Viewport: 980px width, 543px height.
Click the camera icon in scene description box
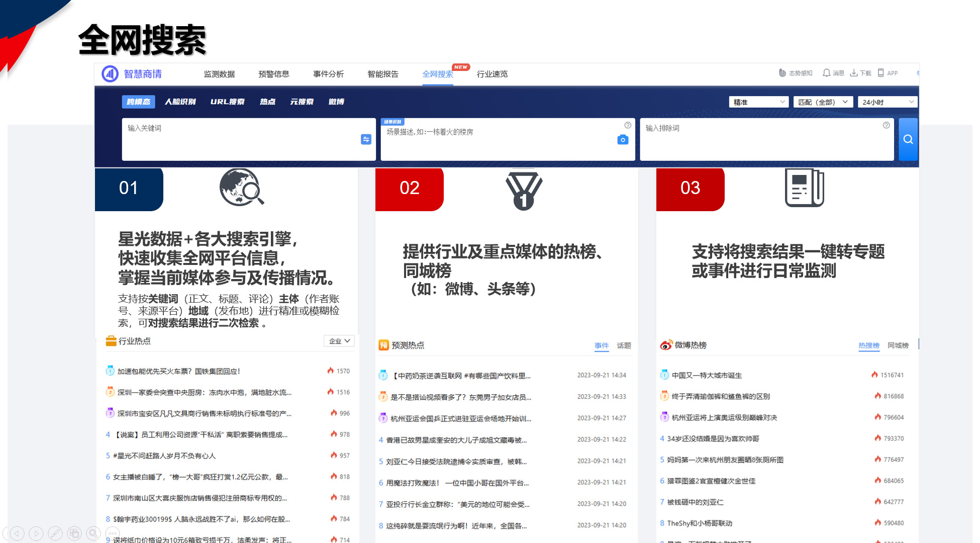623,140
